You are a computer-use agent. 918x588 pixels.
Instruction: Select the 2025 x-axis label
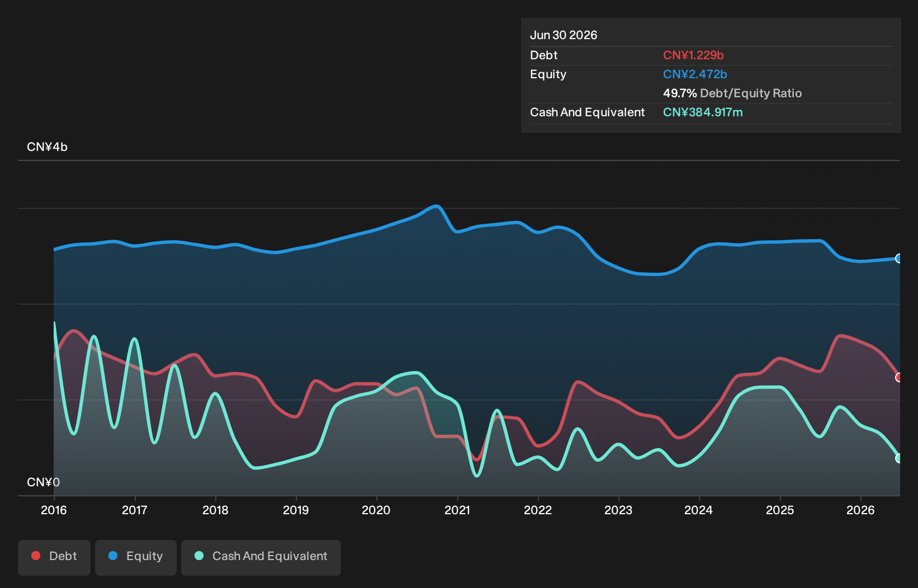pyautogui.click(x=780, y=510)
